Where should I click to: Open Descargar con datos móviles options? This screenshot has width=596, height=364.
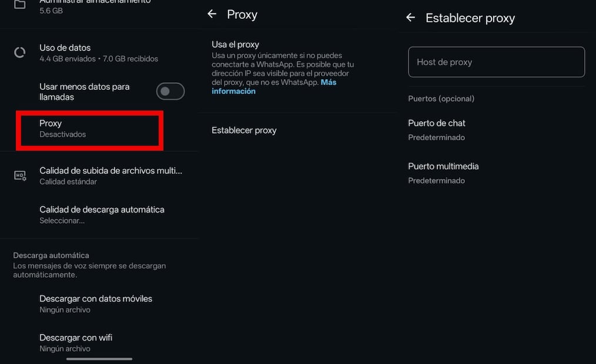click(96, 303)
